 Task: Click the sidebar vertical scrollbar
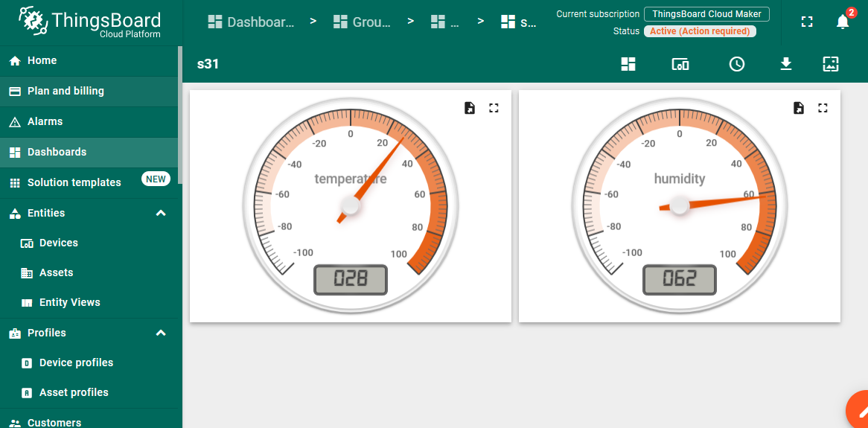point(180,115)
